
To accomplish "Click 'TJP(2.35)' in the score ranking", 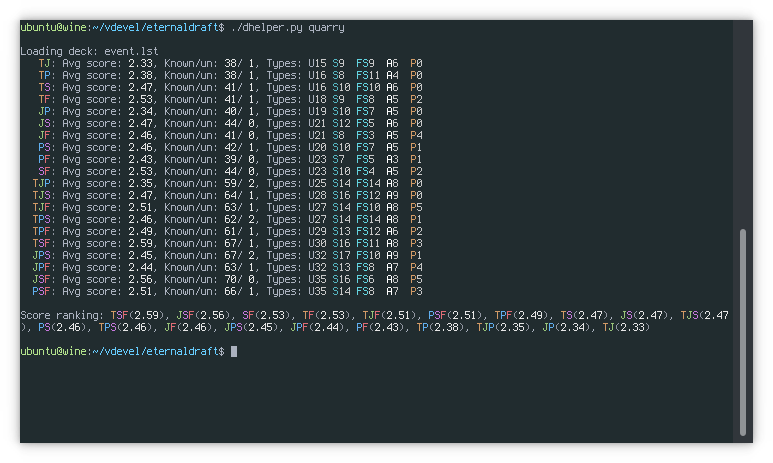I will pos(504,327).
